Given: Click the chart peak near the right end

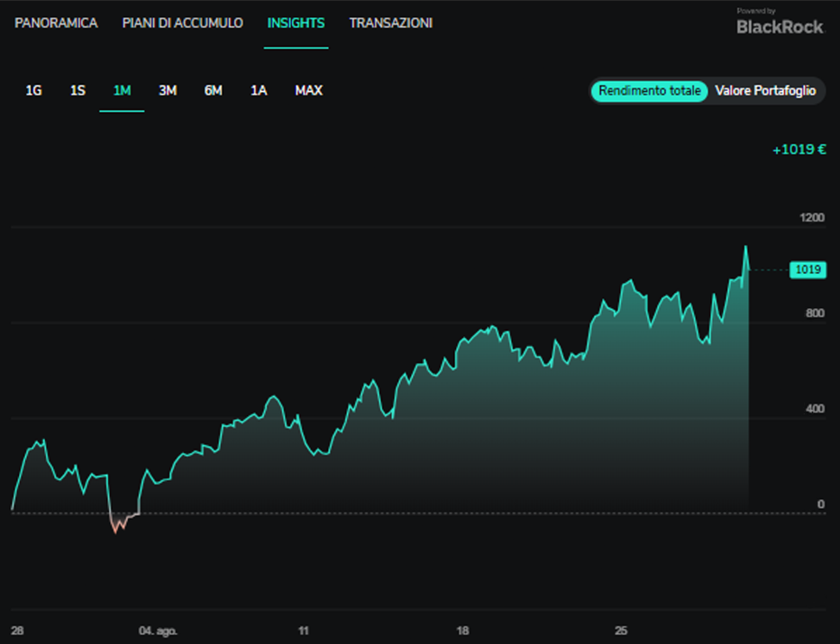Looking at the screenshot, I should (x=745, y=247).
